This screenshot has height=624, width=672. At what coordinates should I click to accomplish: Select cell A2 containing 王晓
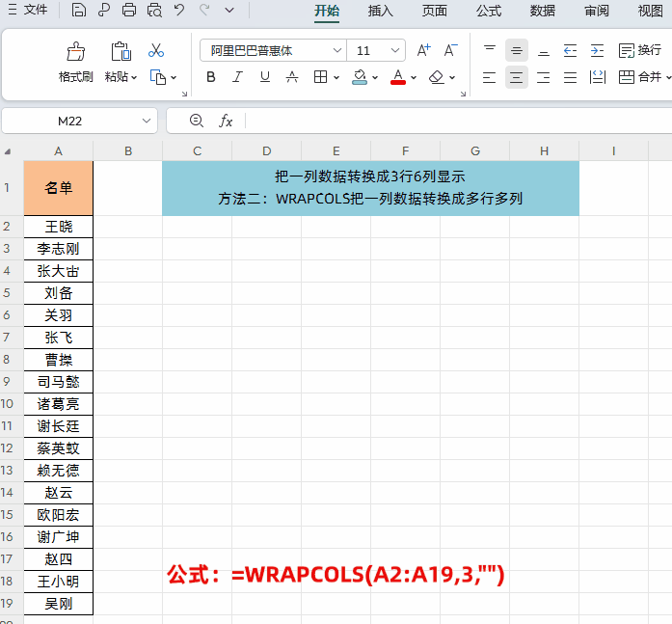tap(59, 227)
